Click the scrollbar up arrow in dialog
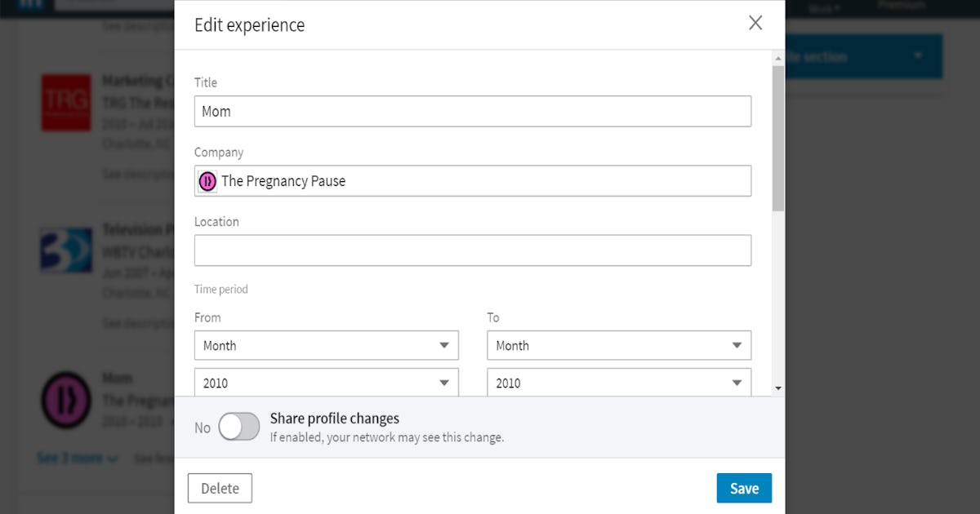 tap(777, 57)
